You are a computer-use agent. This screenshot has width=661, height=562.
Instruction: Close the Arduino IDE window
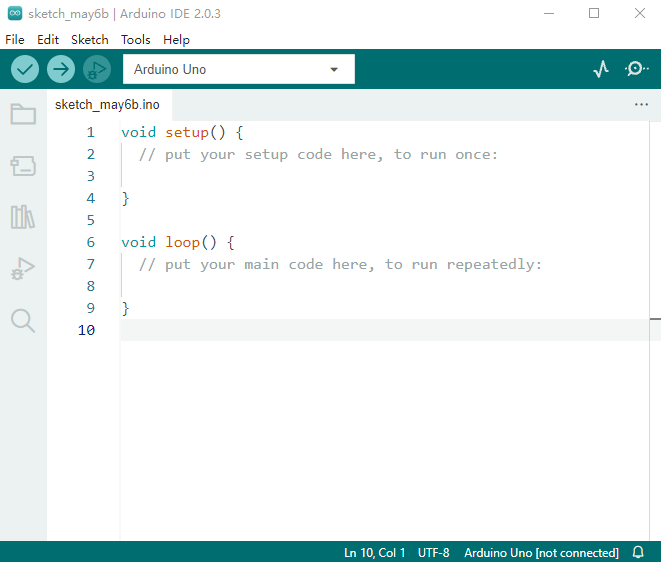point(640,13)
